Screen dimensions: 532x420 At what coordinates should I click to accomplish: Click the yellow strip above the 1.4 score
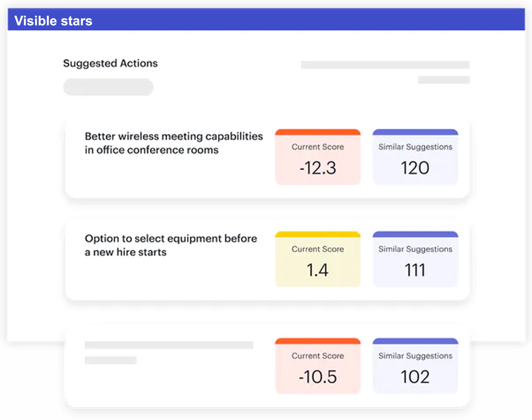318,234
